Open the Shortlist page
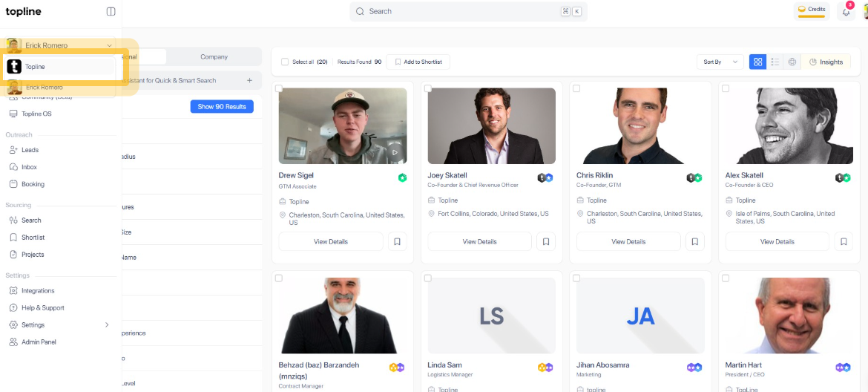 (x=33, y=238)
